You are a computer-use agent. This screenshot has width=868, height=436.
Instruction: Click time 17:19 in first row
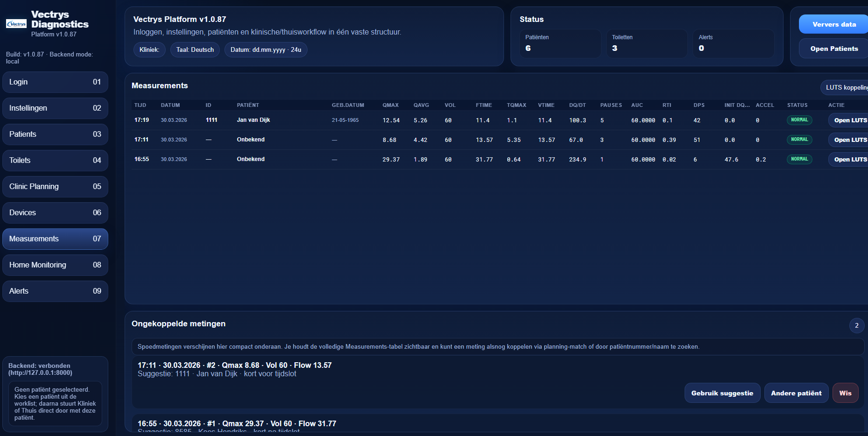coord(141,120)
